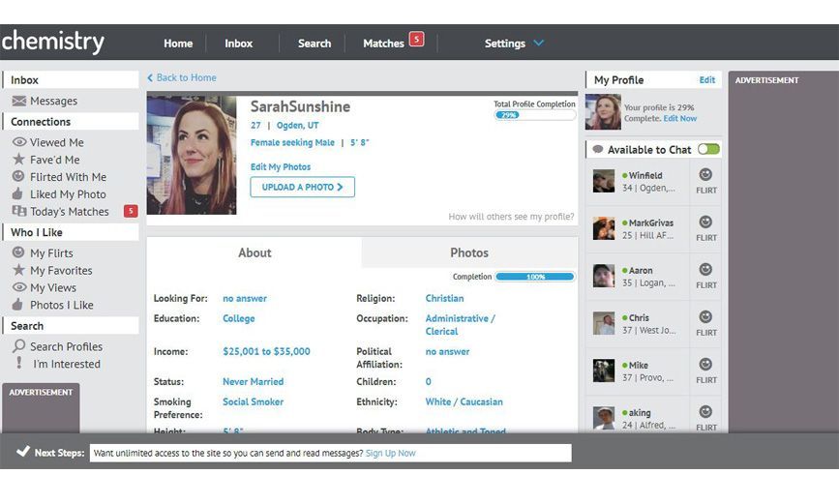839x504 pixels.
Task: Click the Liked My Photo thumbs-up icon
Action: (x=17, y=193)
